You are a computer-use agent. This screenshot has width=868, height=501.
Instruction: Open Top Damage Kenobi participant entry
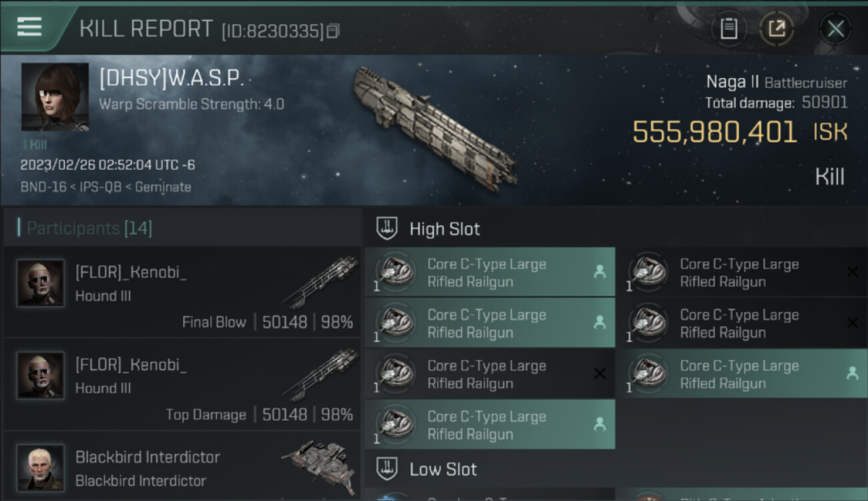coord(182,385)
